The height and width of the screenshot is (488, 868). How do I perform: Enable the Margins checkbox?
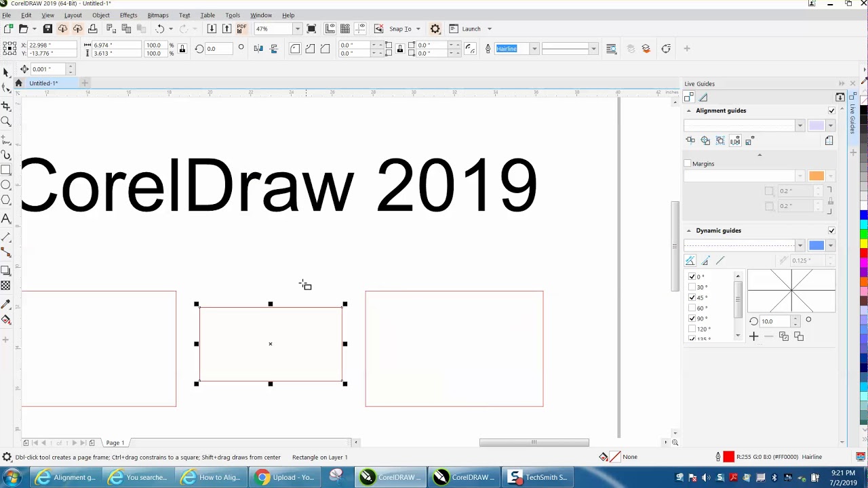coord(688,163)
